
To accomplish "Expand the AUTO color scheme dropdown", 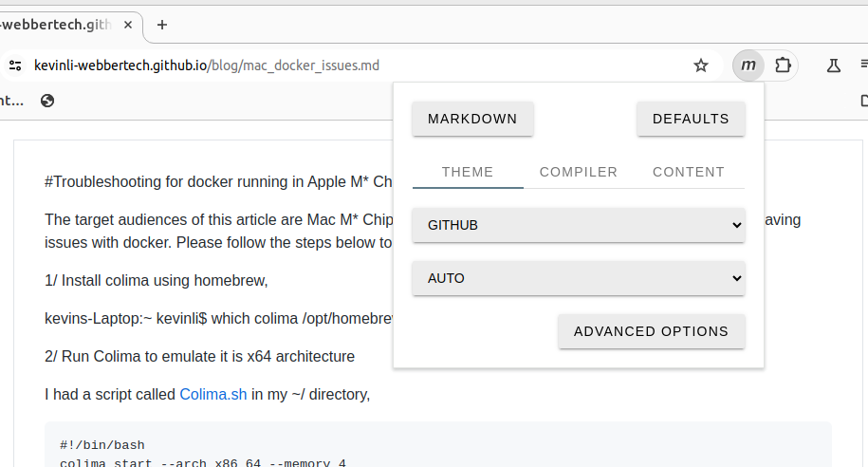I will (579, 278).
